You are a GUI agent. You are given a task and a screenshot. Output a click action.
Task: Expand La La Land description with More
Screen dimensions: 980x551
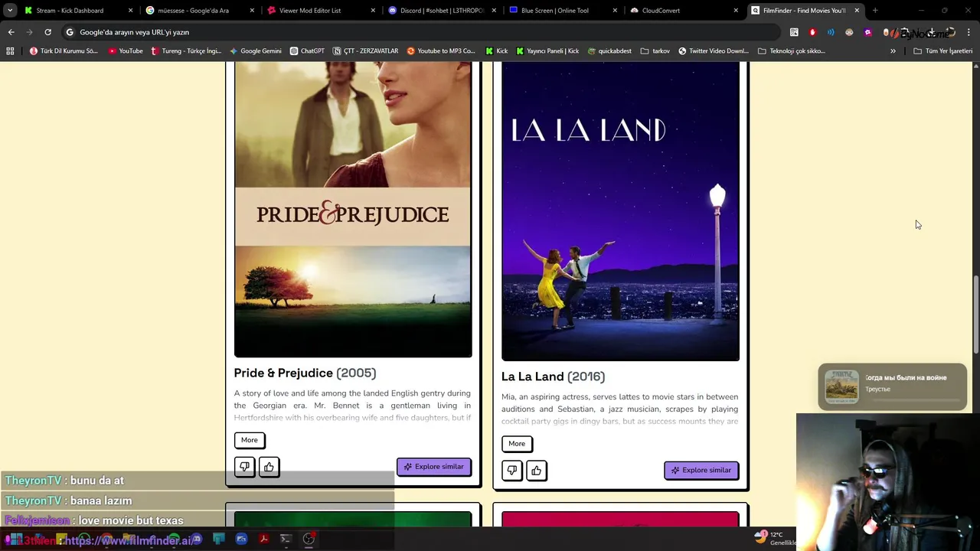click(517, 444)
